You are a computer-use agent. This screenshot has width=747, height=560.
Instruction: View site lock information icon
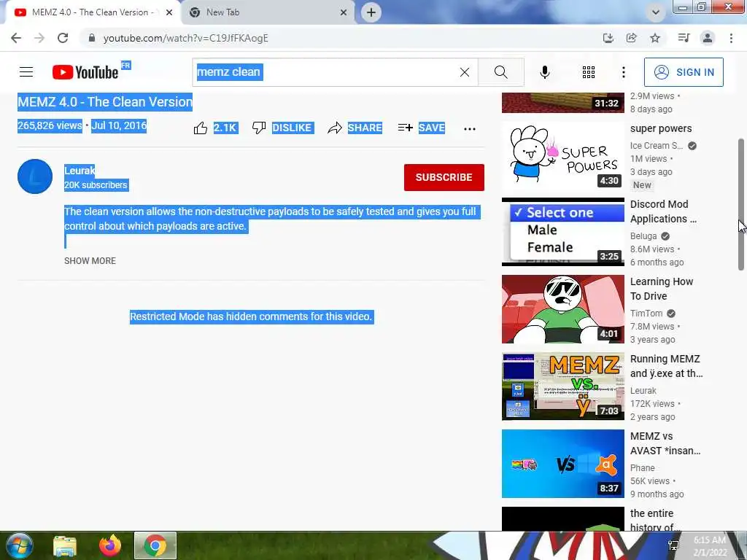pyautogui.click(x=92, y=38)
